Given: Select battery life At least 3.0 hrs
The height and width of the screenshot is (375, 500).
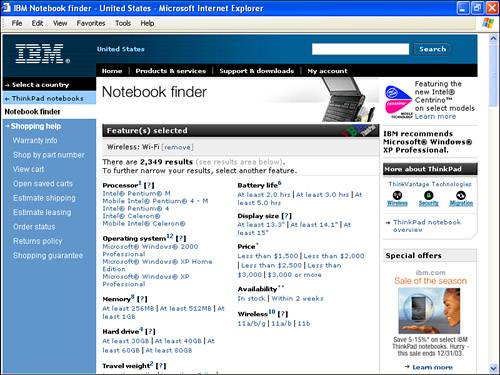Looking at the screenshot, I should pos(322,195).
